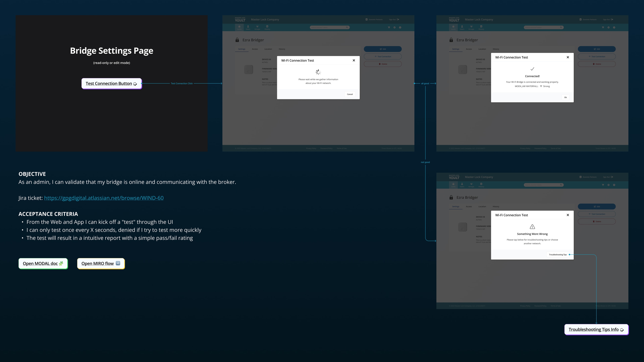Click the Delete button in the loading frame
The width and height of the screenshot is (644, 362).
(383, 64)
